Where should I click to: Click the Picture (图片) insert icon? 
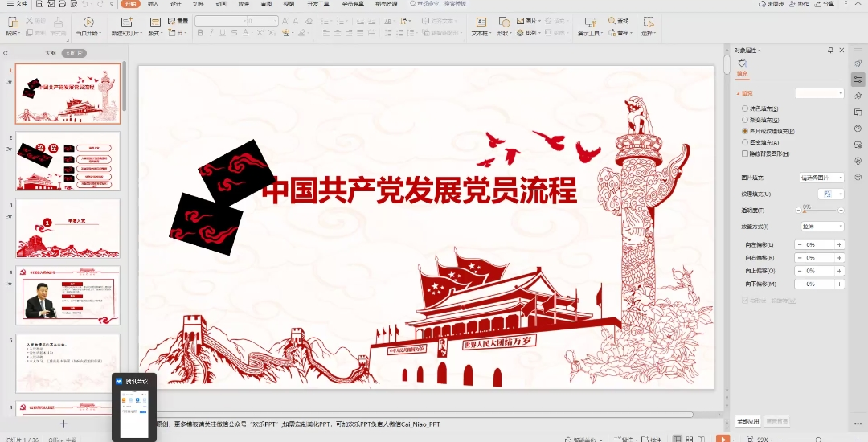click(520, 20)
